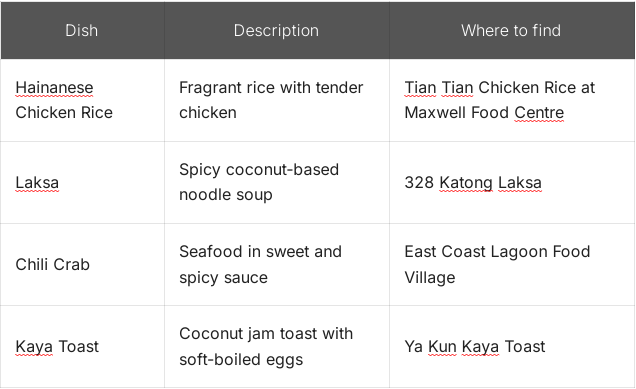Click the underlined word Centre
The image size is (636, 389).
[x=539, y=113]
